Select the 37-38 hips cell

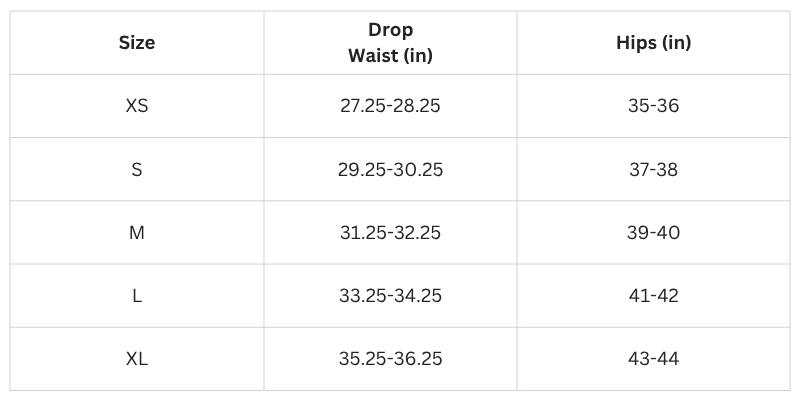point(653,169)
